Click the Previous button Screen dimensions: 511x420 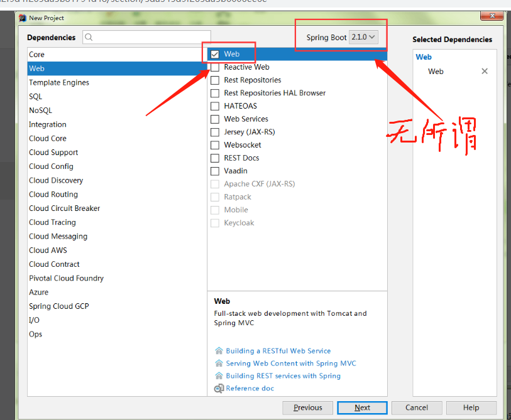[x=307, y=407]
